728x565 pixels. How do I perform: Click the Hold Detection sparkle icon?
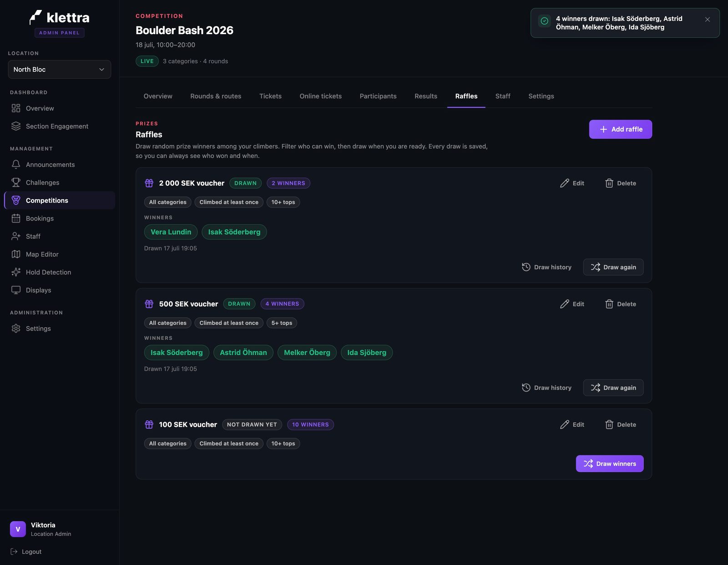[16, 272]
